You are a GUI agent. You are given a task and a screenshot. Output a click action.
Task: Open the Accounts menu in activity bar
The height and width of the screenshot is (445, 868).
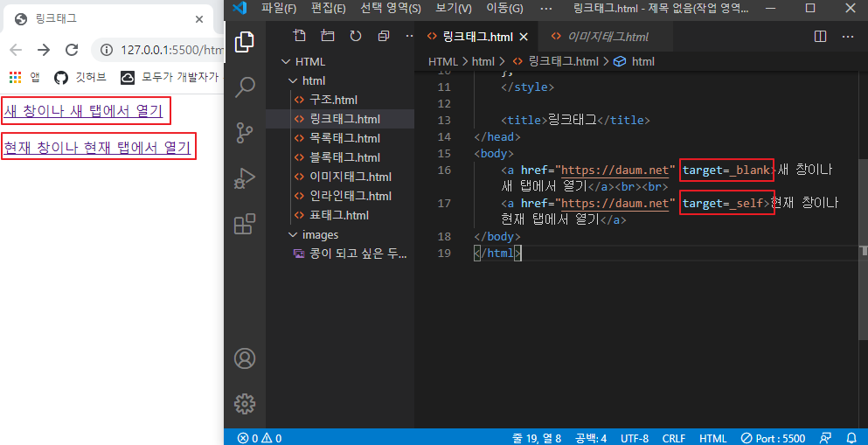pyautogui.click(x=244, y=358)
